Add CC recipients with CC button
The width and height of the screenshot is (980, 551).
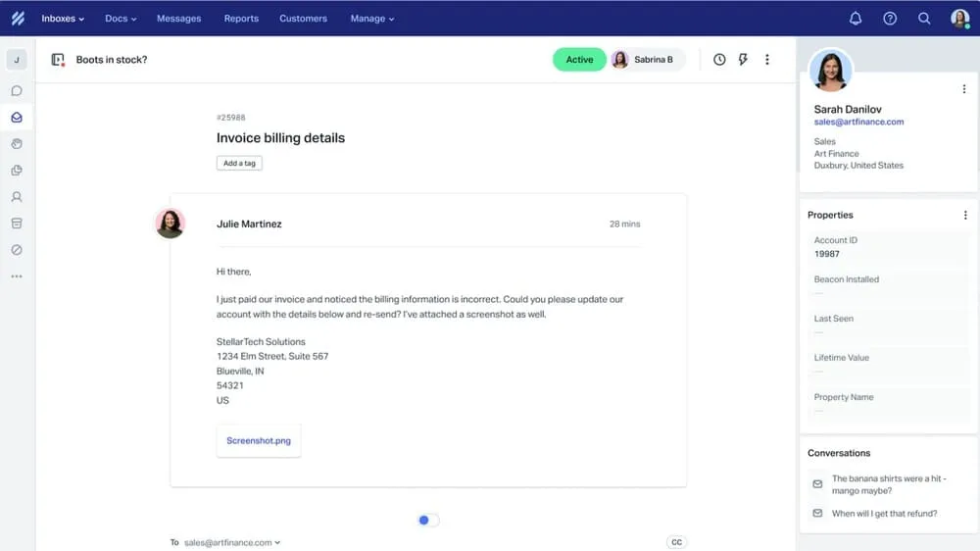(676, 542)
